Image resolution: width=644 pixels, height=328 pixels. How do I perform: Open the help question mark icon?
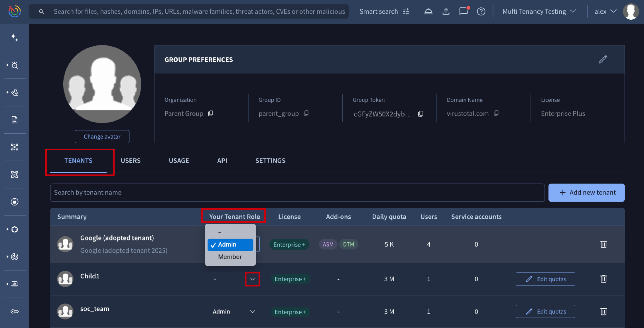[481, 12]
